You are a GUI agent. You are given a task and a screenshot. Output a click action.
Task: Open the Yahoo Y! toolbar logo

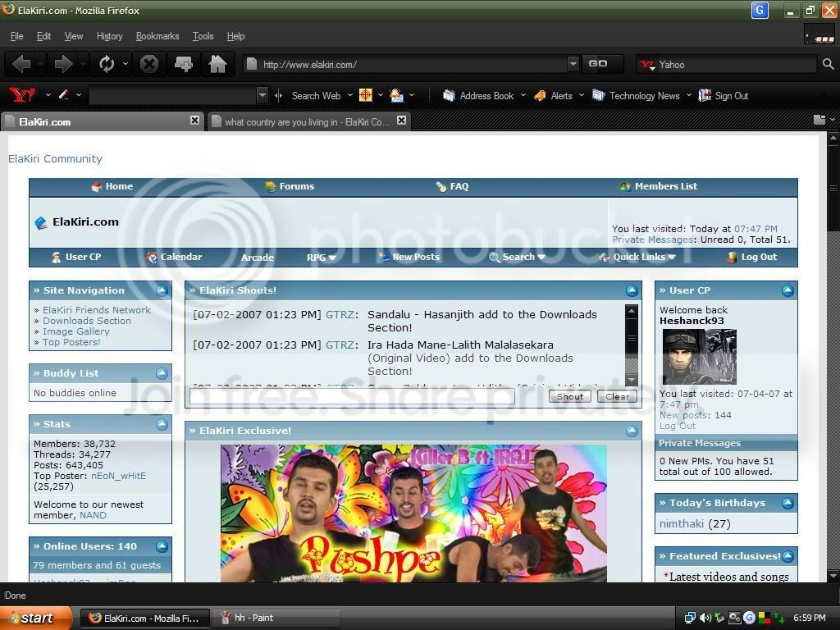pyautogui.click(x=21, y=95)
